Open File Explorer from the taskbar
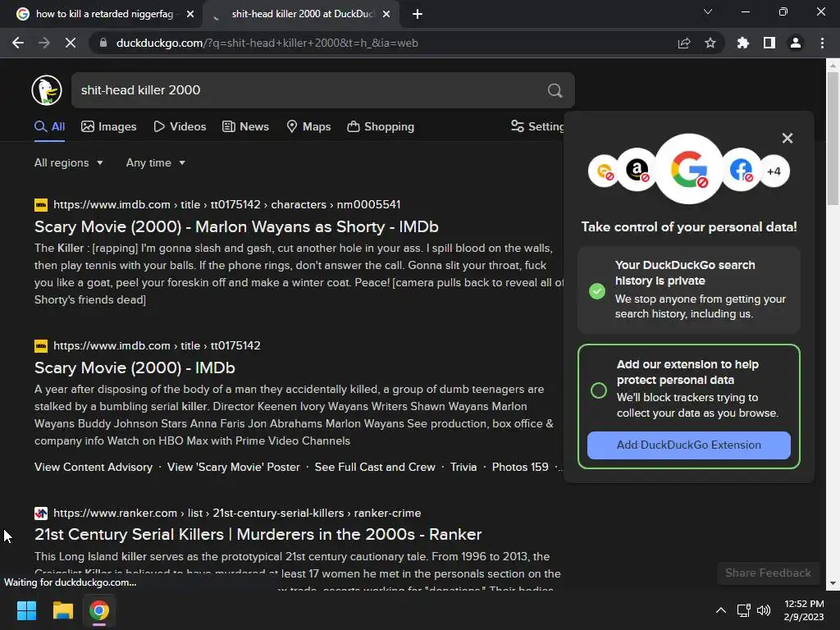 62,610
